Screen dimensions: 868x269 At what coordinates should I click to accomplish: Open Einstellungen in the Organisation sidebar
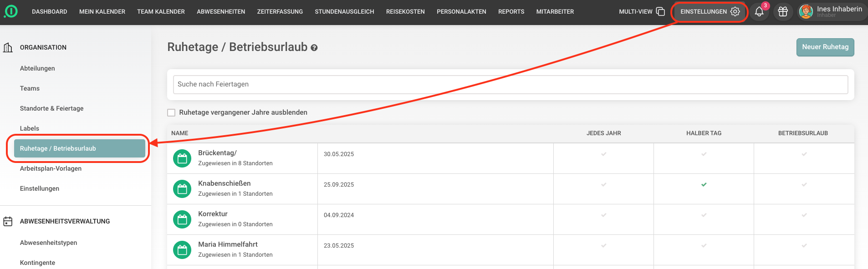[40, 188]
